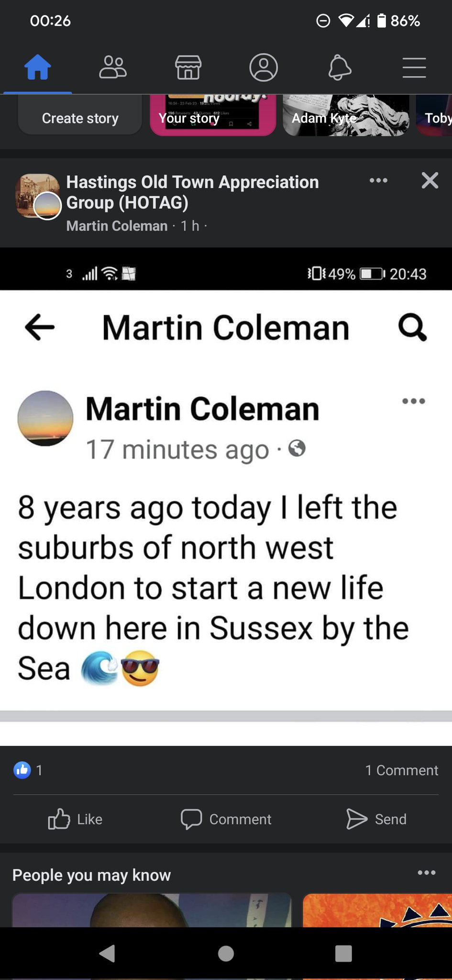Image resolution: width=452 pixels, height=980 pixels.
Task: Hide the HOTAG post with X
Action: coord(430,181)
